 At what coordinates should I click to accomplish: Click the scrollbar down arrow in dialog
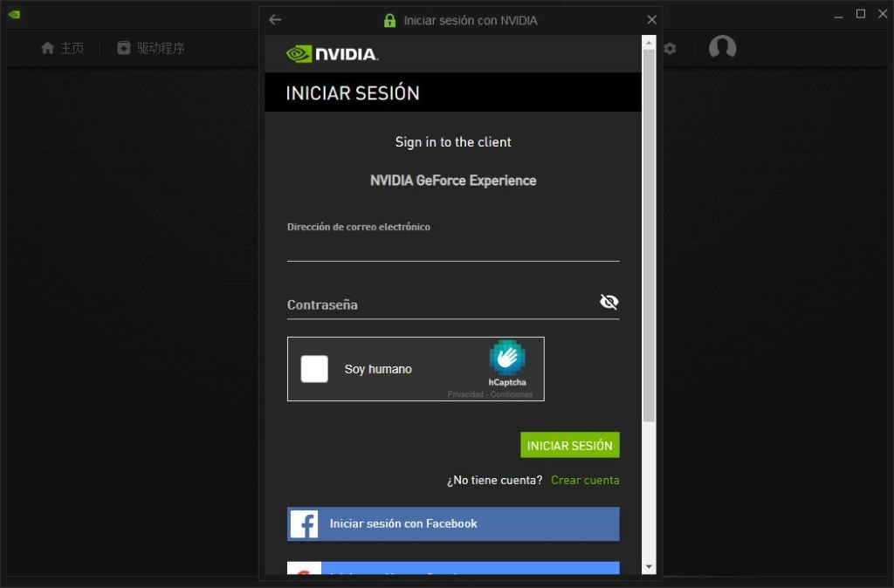(x=649, y=566)
